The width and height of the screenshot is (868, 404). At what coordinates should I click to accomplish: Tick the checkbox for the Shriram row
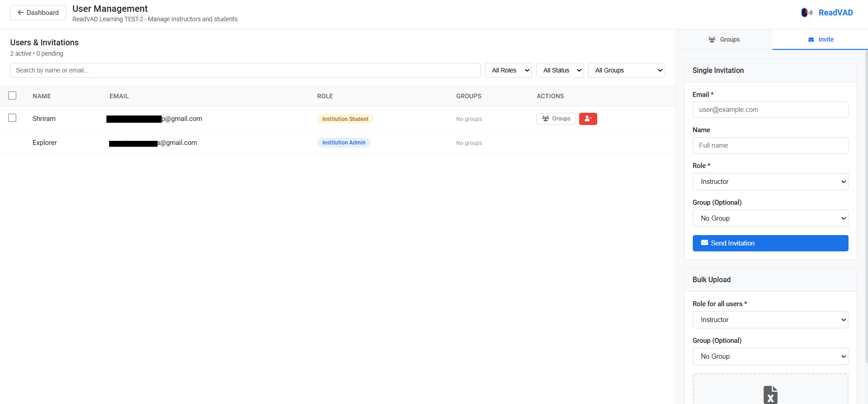tap(12, 118)
